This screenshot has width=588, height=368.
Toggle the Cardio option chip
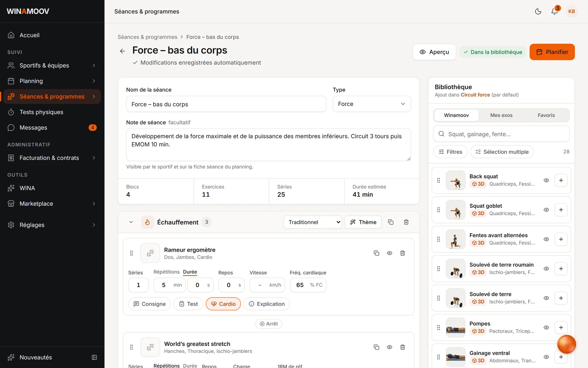click(x=223, y=304)
